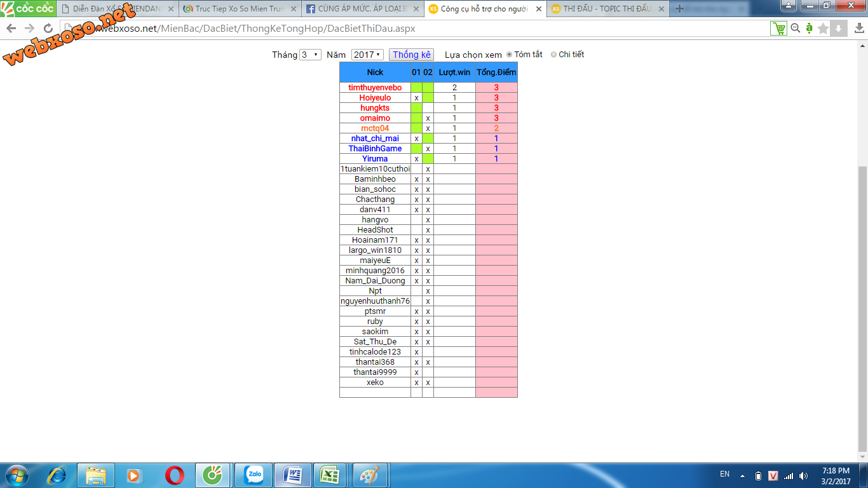The width and height of the screenshot is (868, 488).
Task: Launch Opera from the taskbar
Action: [x=175, y=475]
